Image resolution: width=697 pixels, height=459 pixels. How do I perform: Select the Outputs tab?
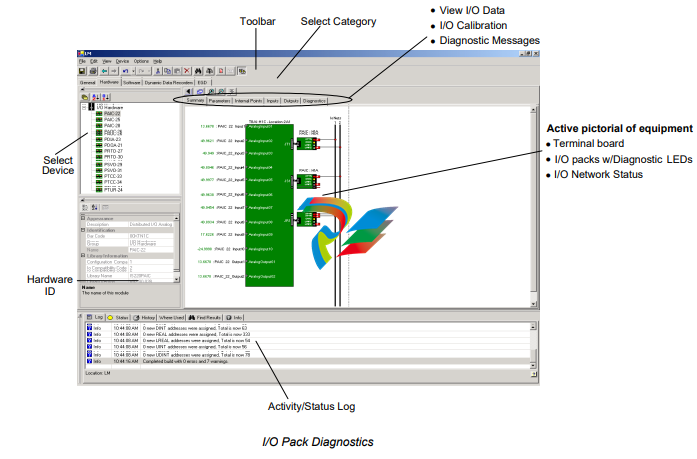point(291,101)
